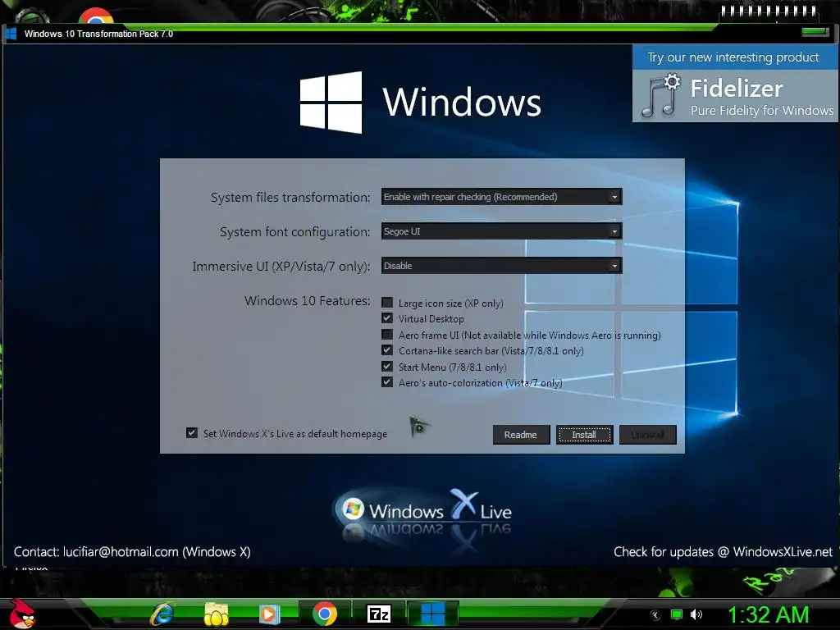Select Windows 10 Transformation Pack taskbar item
The image size is (840, 630).
point(433,614)
